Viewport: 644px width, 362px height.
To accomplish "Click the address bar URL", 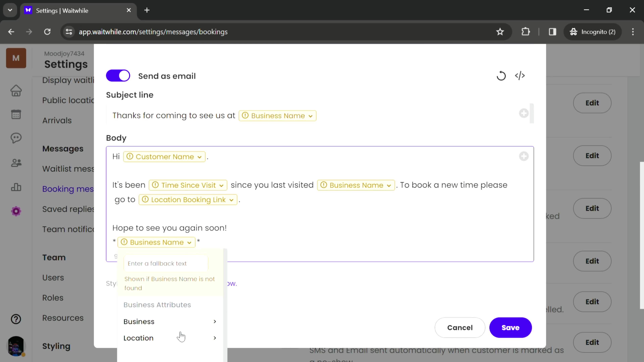I will (x=153, y=32).
